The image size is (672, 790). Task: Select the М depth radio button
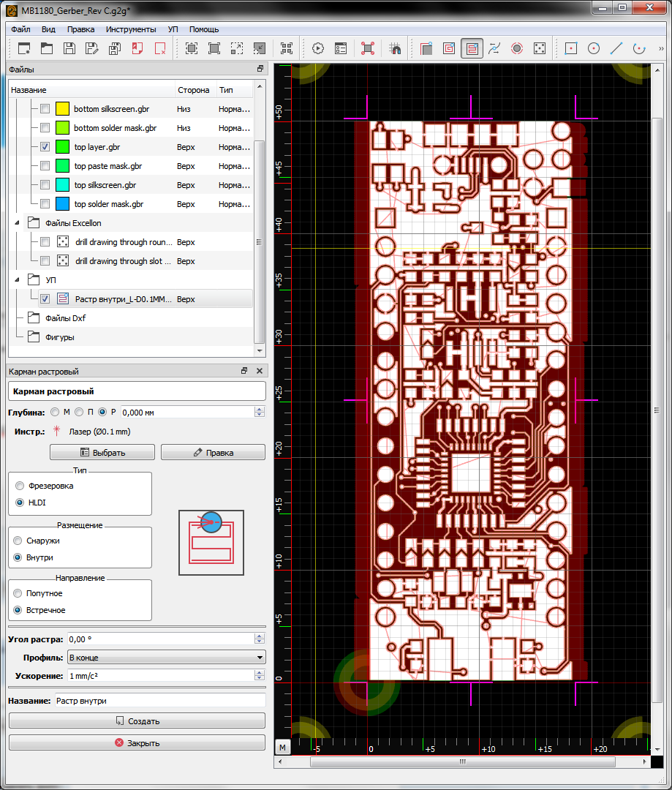[55, 412]
